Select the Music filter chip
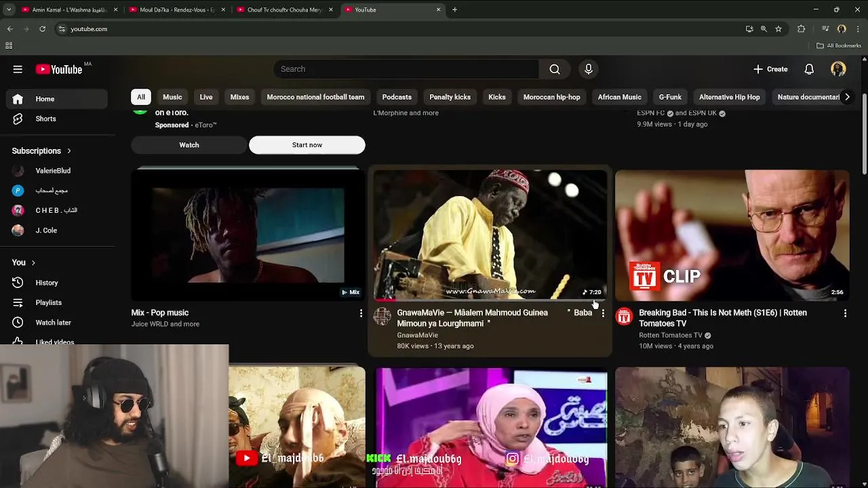Screen dimensions: 868x488 point(172,97)
